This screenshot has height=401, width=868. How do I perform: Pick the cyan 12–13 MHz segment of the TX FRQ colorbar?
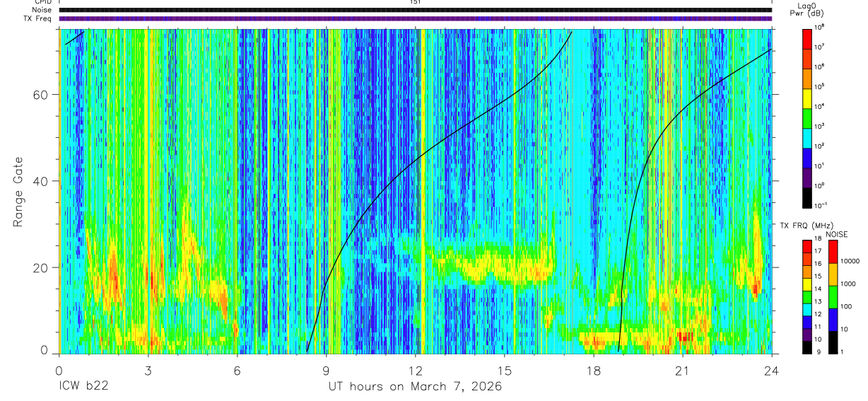click(x=807, y=309)
